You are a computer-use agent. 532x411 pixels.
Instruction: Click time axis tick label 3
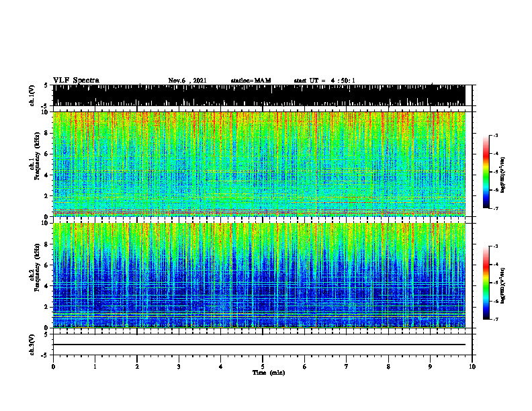point(179,367)
